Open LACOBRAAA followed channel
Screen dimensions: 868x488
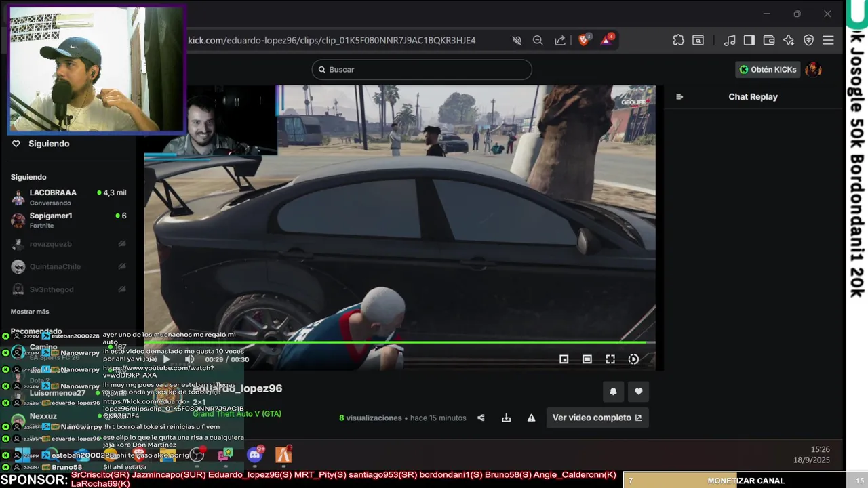pyautogui.click(x=68, y=197)
